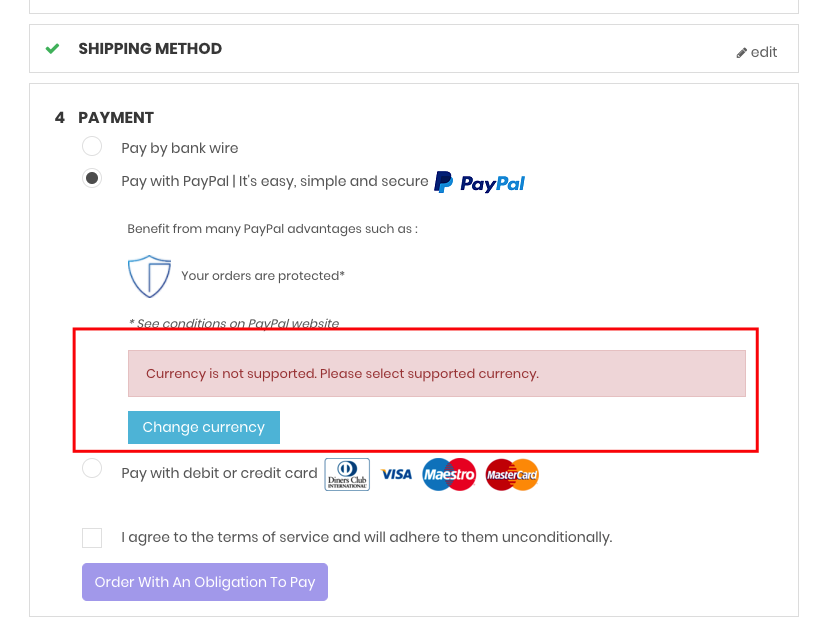Click the Shipping Method section heading
The width and height of the screenshot is (824, 624).
coord(150,48)
